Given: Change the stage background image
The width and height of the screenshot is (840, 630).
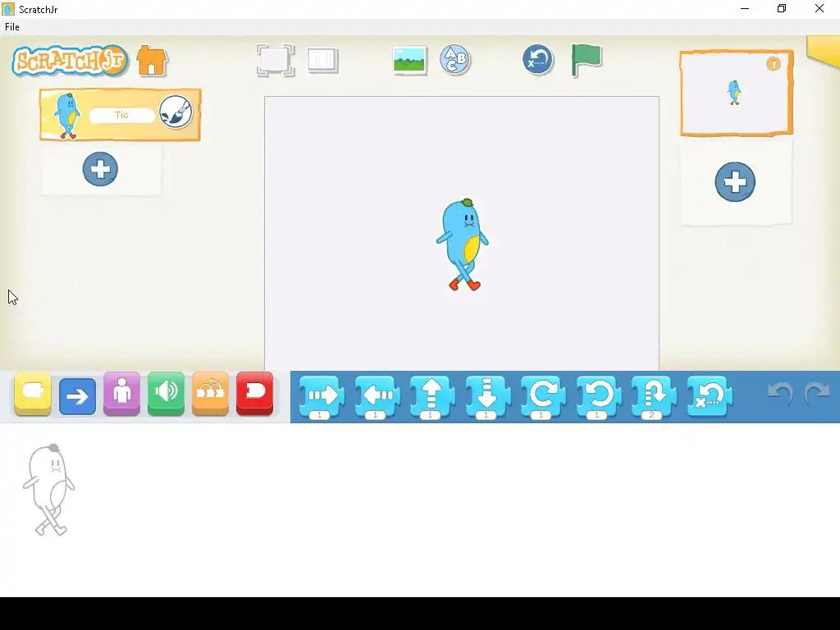Looking at the screenshot, I should point(410,60).
